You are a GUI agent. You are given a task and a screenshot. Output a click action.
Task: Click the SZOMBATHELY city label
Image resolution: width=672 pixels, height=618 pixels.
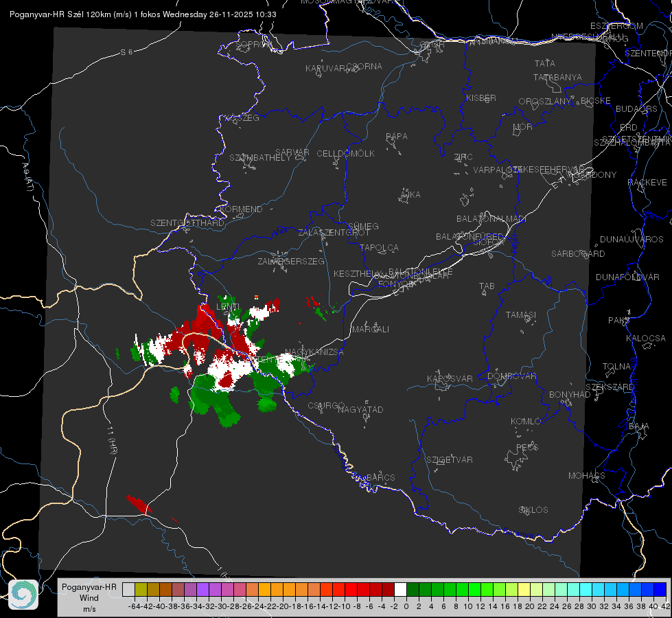pos(260,158)
